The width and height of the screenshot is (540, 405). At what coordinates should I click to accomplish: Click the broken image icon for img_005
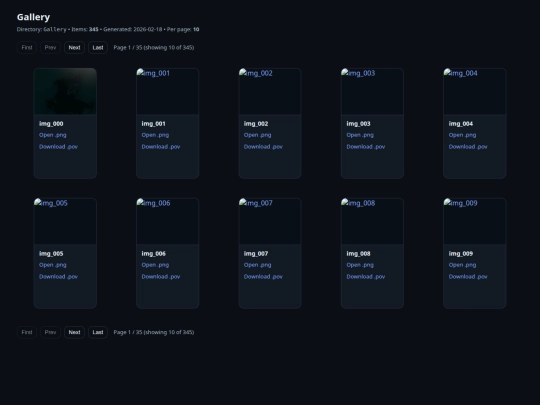[38, 202]
